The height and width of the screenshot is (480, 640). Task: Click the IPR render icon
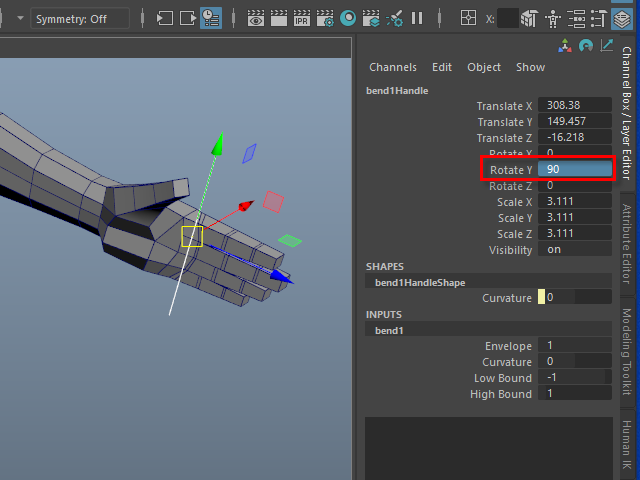pyautogui.click(x=301, y=18)
